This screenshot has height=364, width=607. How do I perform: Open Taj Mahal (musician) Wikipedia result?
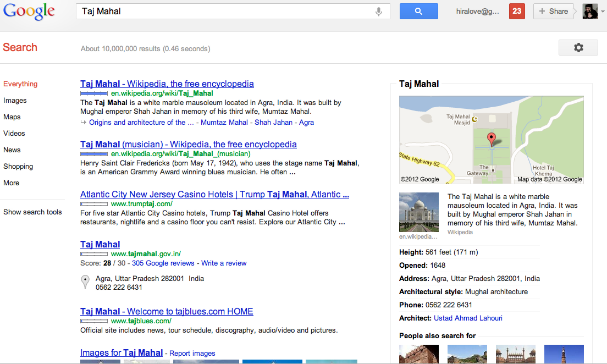[189, 144]
